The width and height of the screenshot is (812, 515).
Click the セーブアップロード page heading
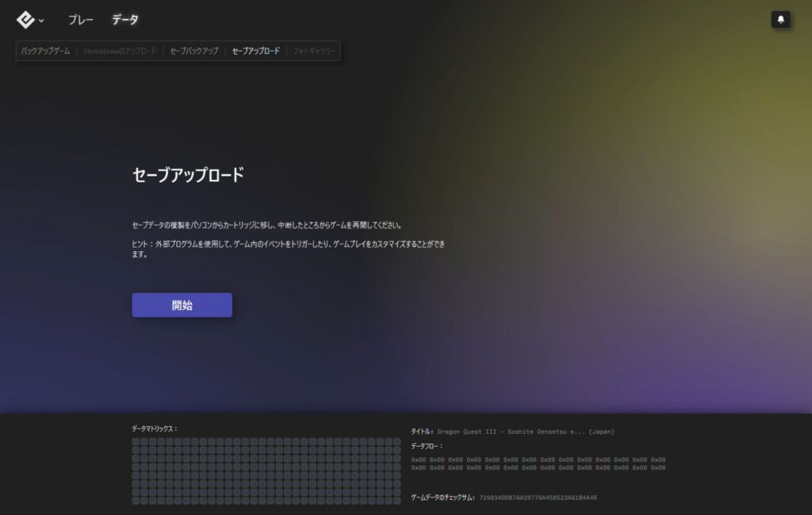[x=188, y=175]
